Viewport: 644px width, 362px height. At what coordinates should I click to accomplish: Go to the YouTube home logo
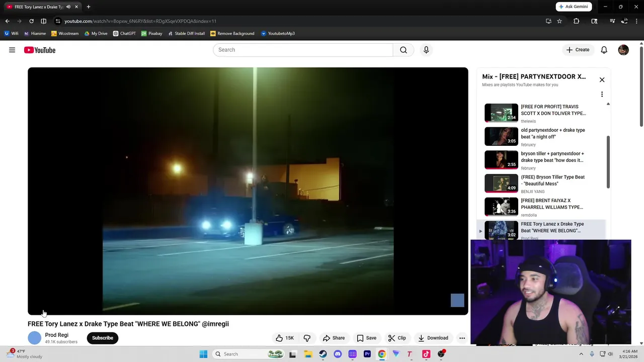[x=39, y=50]
